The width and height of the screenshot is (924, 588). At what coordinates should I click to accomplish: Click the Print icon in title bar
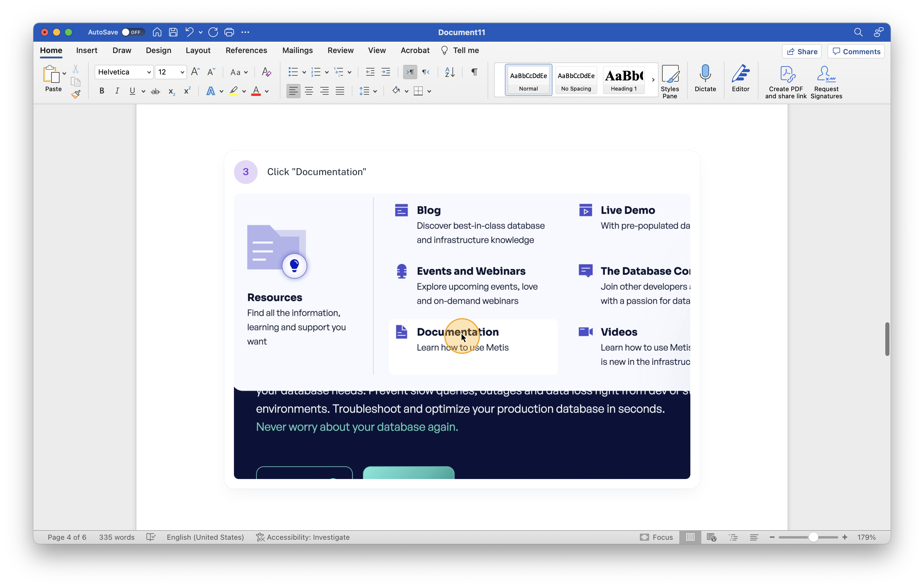click(x=229, y=32)
